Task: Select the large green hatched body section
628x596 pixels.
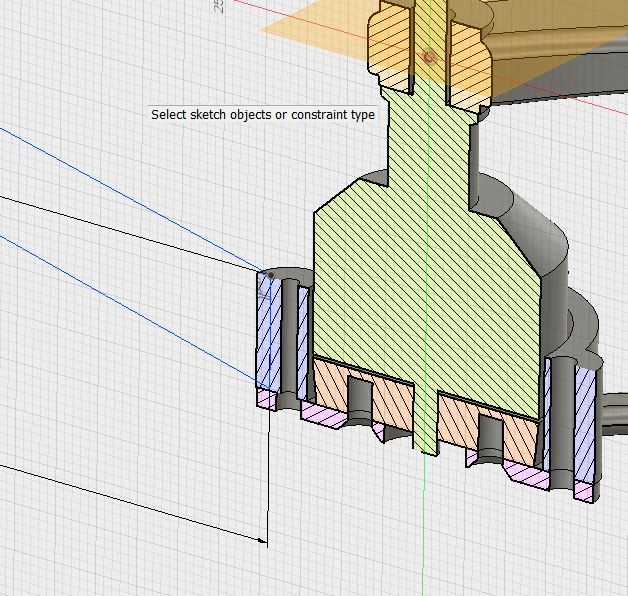Action: pyautogui.click(x=380, y=290)
